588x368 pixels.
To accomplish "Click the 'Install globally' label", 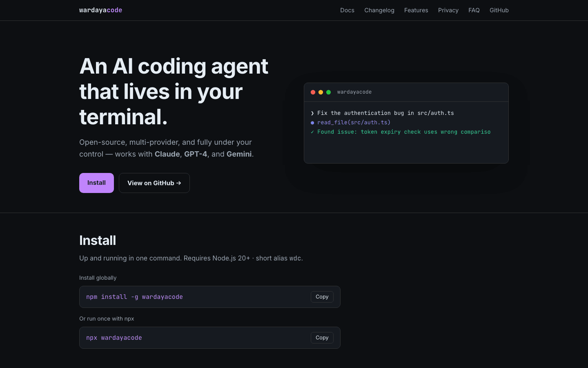I will tap(98, 278).
